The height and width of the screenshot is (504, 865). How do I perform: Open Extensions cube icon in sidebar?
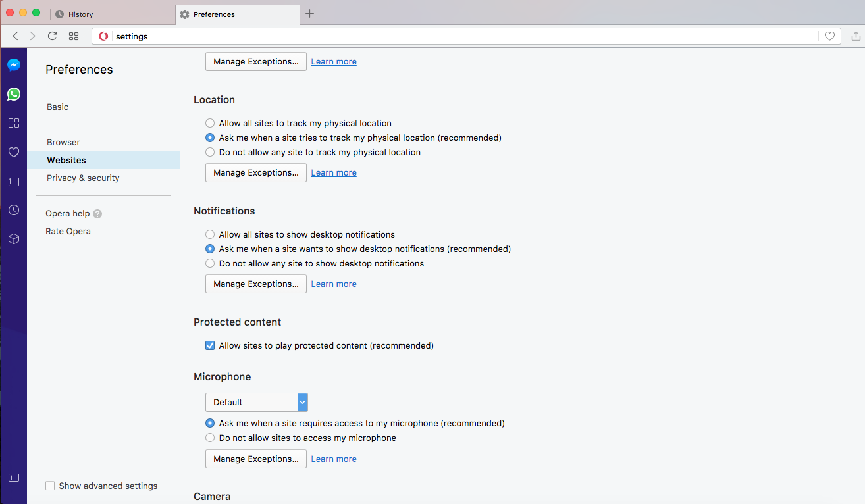click(x=14, y=239)
